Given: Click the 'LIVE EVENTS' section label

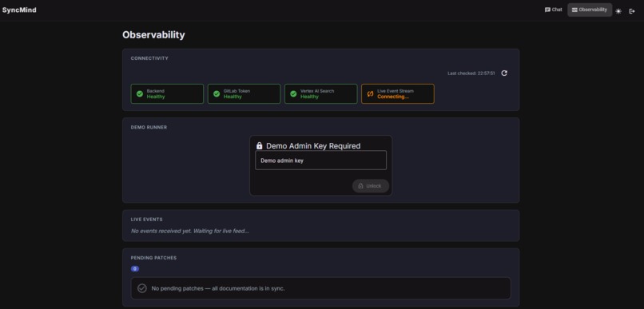Looking at the screenshot, I should [x=147, y=220].
